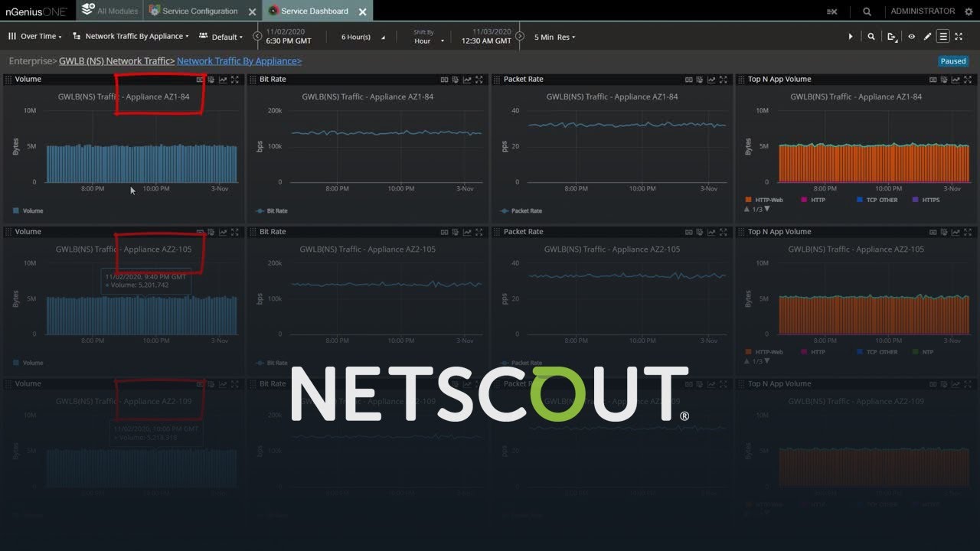This screenshot has width=980, height=551.
Task: Click chart icon on AZ1-84 Packet Rate panel
Action: (711, 80)
